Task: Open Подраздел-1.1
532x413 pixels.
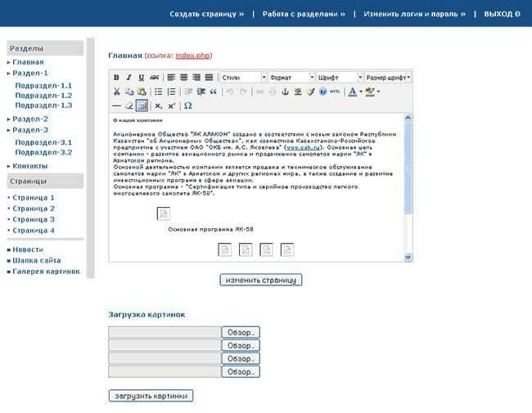Action: pyautogui.click(x=43, y=85)
